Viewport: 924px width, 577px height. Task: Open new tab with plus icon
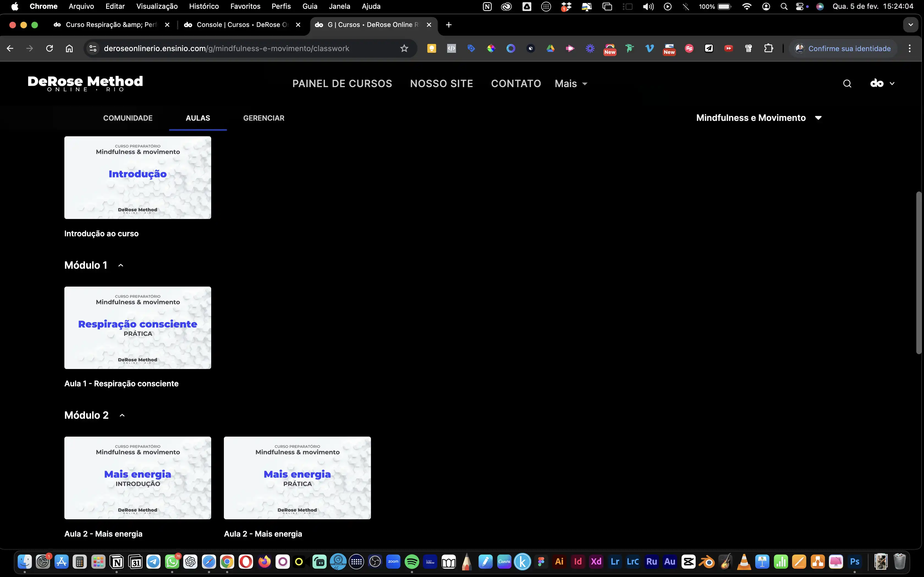click(x=449, y=25)
